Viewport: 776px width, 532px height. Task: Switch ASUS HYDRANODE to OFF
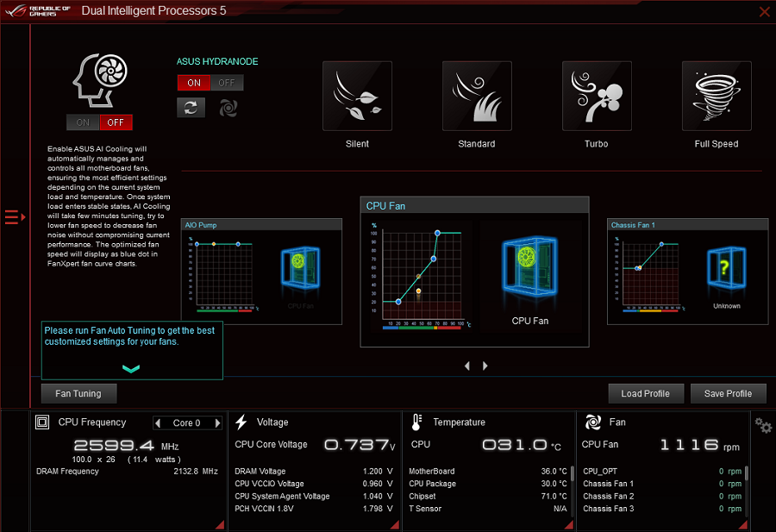tap(227, 83)
